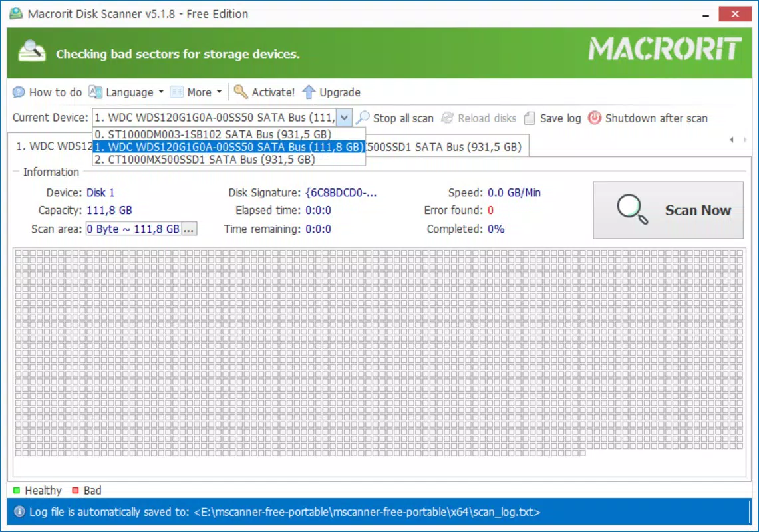Click the Completed 0% value
The width and height of the screenshot is (759, 532).
click(x=496, y=229)
